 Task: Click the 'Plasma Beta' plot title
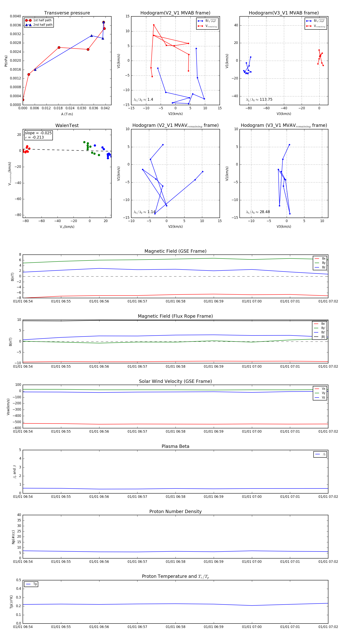[175, 447]
